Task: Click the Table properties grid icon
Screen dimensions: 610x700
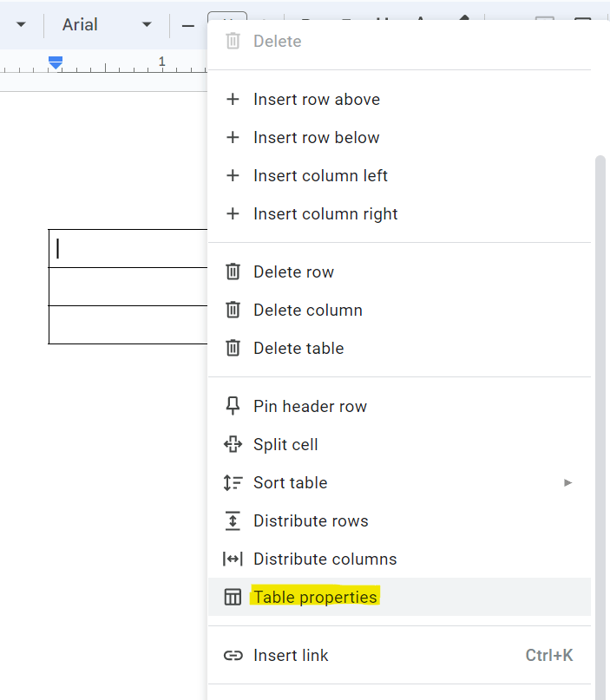Action: pyautogui.click(x=233, y=598)
